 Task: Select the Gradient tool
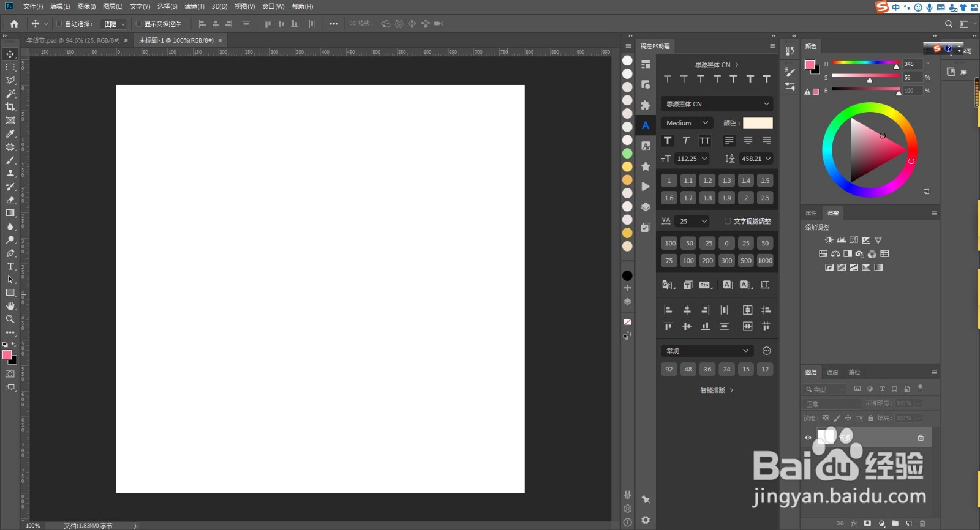coord(10,213)
